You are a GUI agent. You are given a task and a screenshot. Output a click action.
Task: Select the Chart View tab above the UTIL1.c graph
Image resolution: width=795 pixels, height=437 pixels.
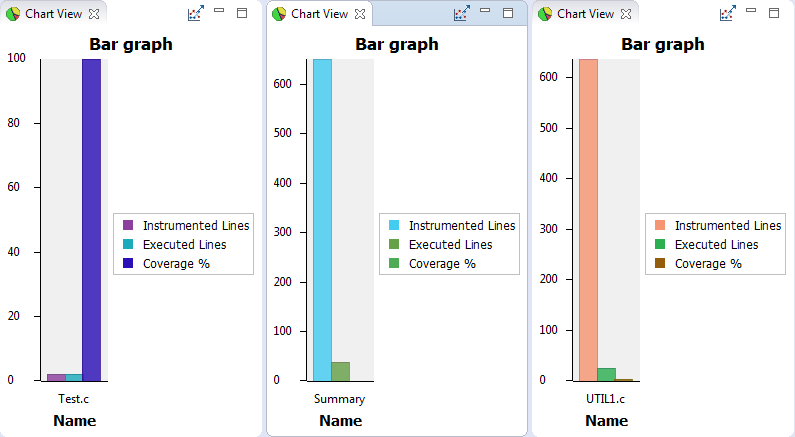(x=585, y=14)
